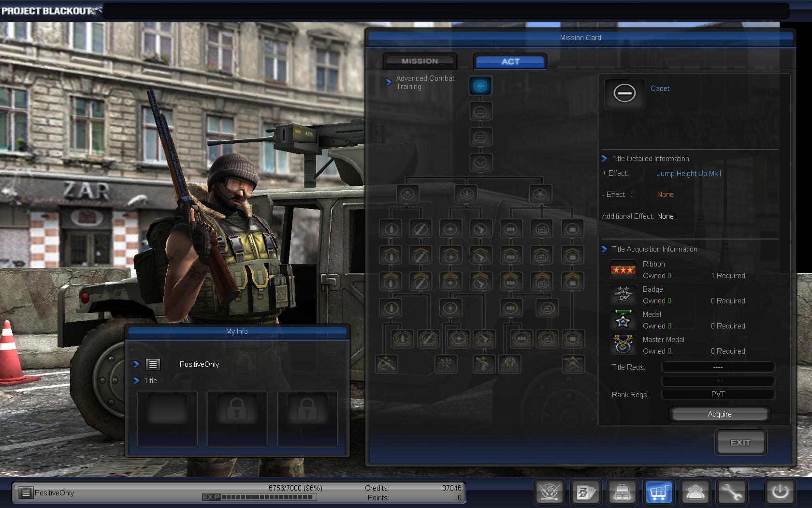Click the power quit icon
Screen dimensions: 812x508
point(780,493)
